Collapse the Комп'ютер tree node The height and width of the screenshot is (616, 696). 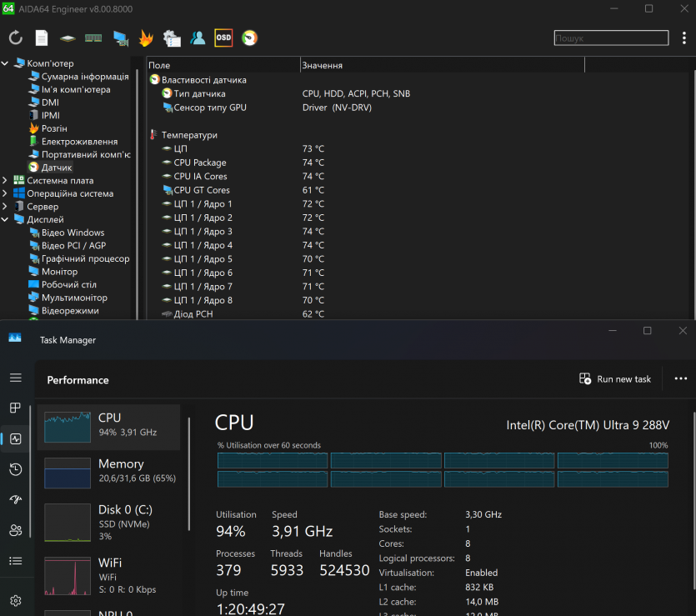point(6,63)
